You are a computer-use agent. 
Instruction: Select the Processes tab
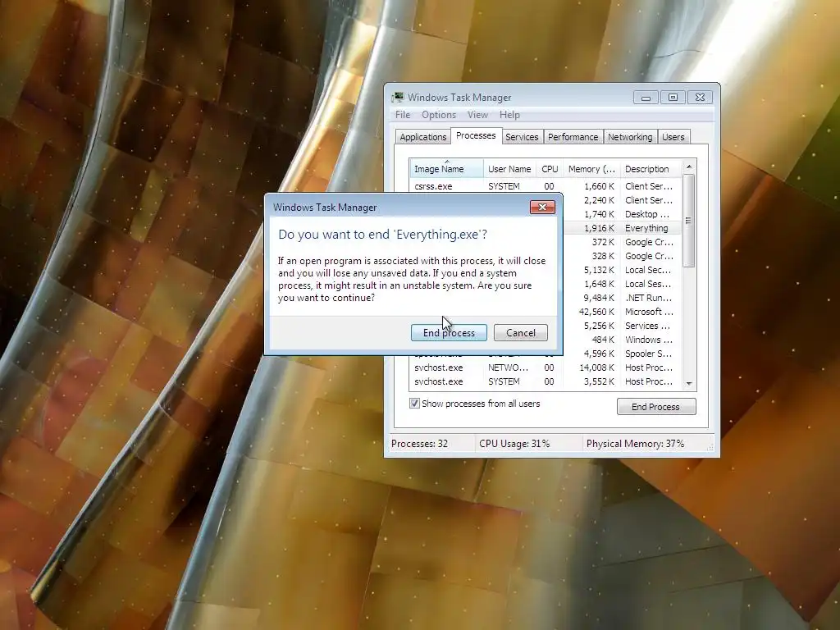tap(476, 135)
